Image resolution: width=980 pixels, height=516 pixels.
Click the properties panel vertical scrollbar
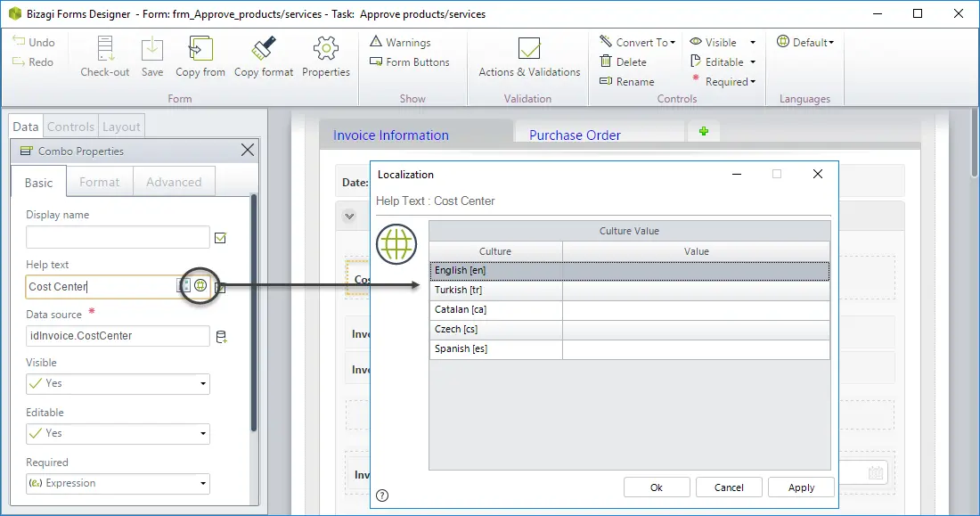coord(253,313)
